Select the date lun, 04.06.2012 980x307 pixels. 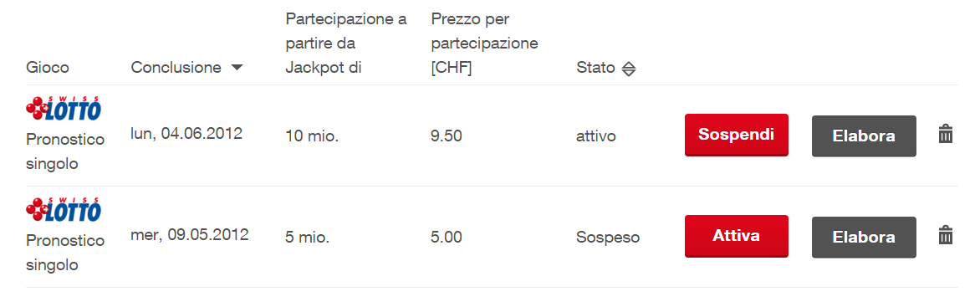tap(186, 134)
